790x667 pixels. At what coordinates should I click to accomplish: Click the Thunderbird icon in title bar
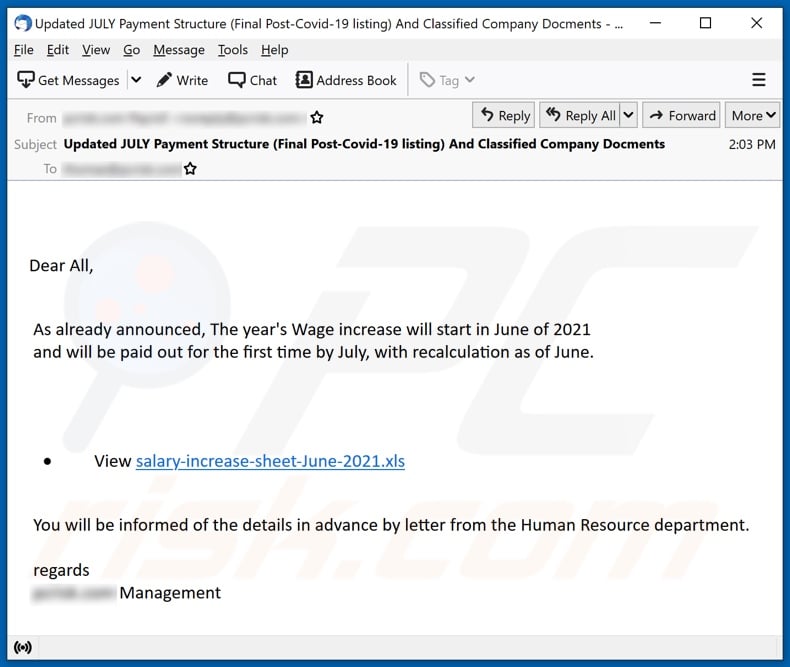point(22,23)
